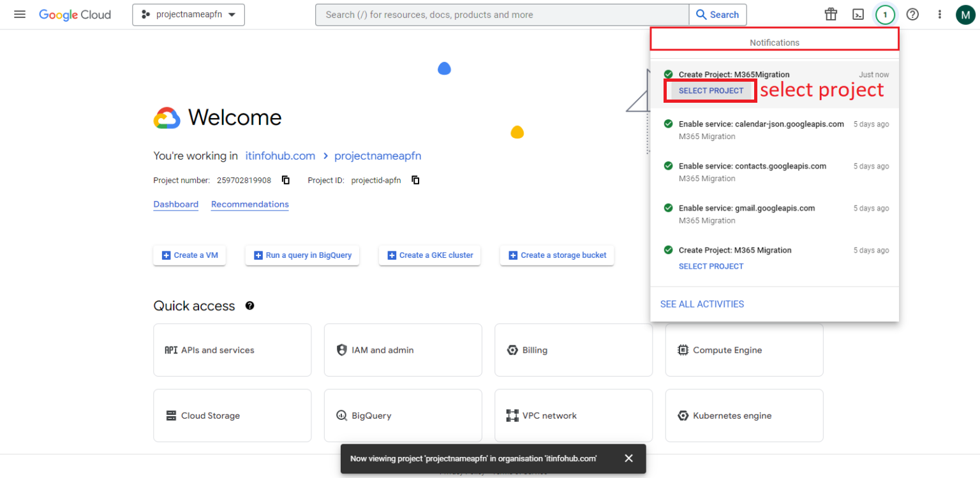The image size is (980, 478).
Task: Click the project number 259702819908
Action: [244, 180]
